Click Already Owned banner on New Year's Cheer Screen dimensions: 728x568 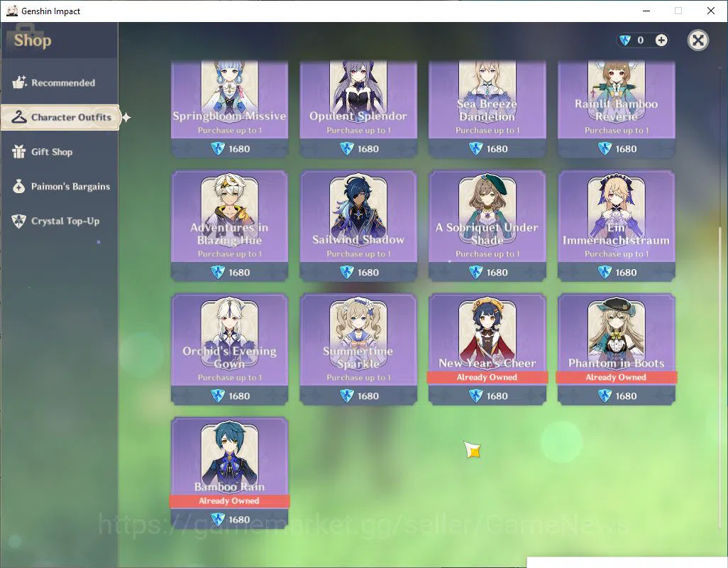(487, 377)
